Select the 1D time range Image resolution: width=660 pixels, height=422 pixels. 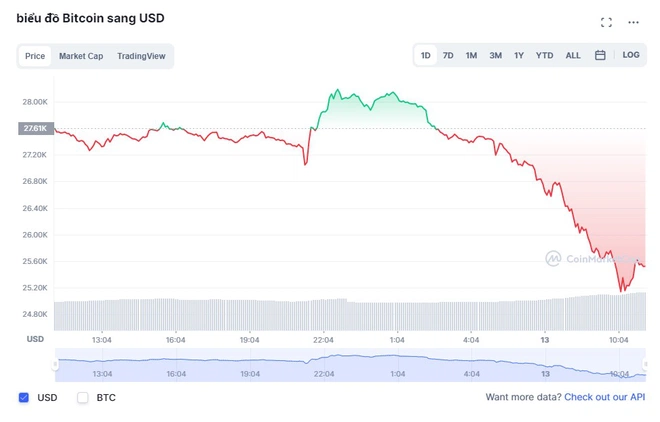(426, 56)
